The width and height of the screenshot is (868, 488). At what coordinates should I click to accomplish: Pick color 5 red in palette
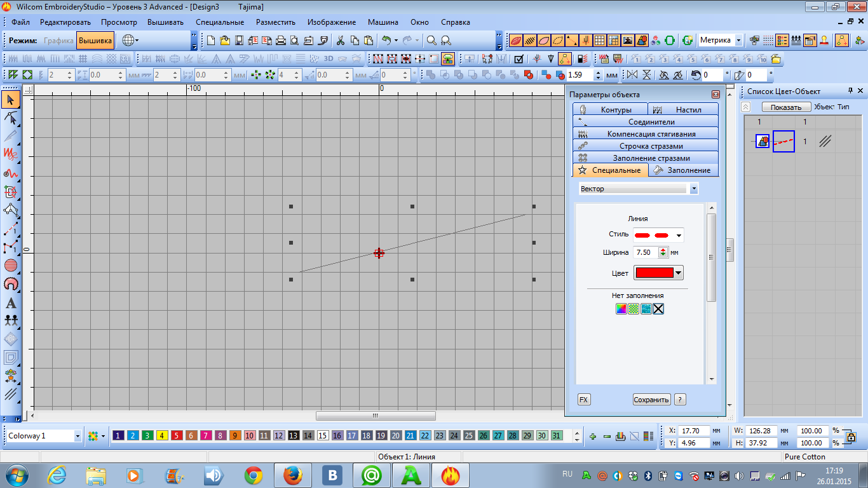coord(177,436)
